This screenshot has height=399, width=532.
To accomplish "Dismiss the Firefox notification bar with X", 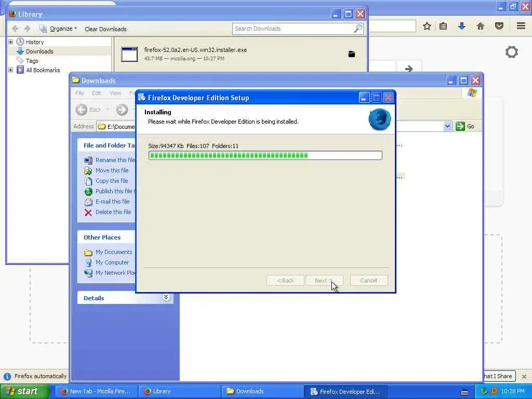I will click(524, 376).
